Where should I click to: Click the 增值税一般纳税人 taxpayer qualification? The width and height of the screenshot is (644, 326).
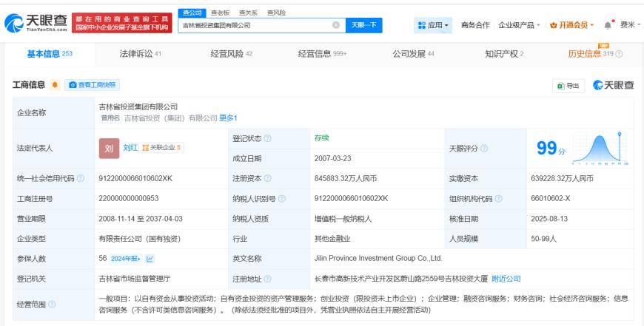[343, 219]
